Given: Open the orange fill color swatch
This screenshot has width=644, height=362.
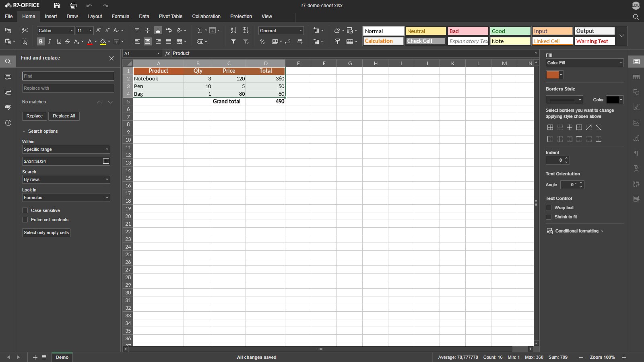Looking at the screenshot, I should [555, 75].
